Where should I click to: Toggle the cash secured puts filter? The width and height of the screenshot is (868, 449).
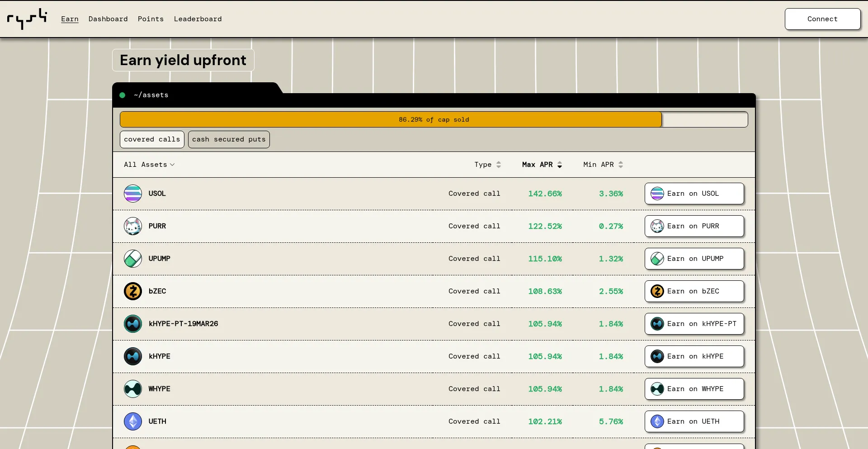pyautogui.click(x=229, y=139)
